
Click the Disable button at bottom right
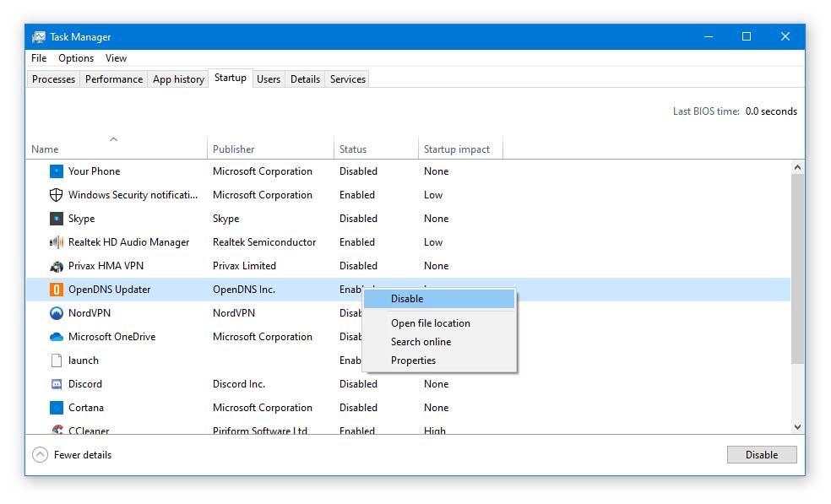point(762,455)
